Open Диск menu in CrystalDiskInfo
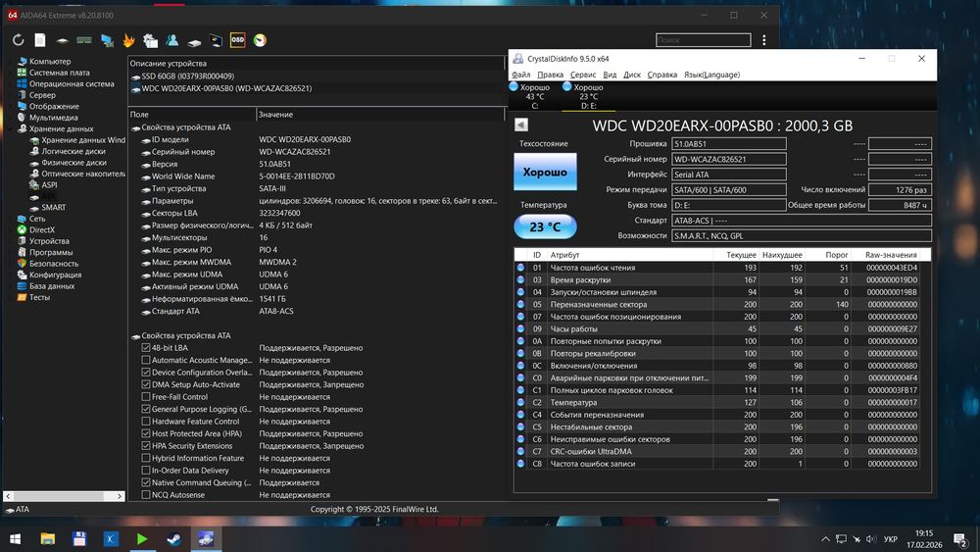980x552 pixels. [x=632, y=75]
